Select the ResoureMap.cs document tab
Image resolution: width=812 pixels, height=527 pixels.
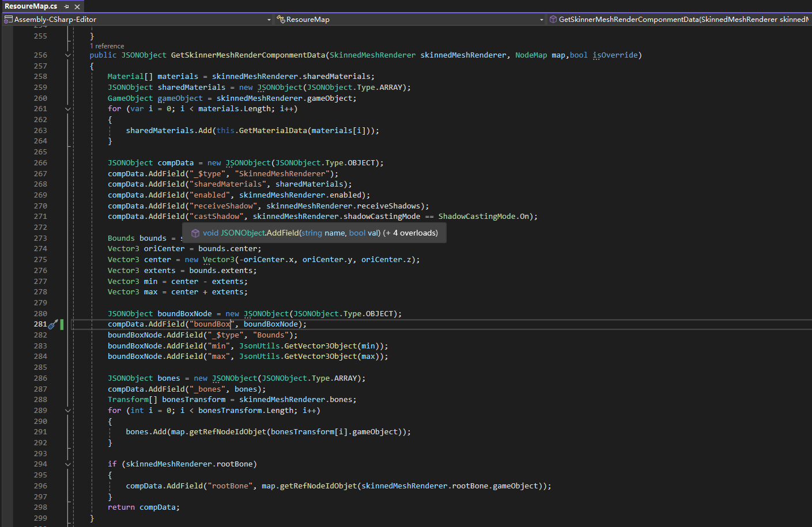31,6
